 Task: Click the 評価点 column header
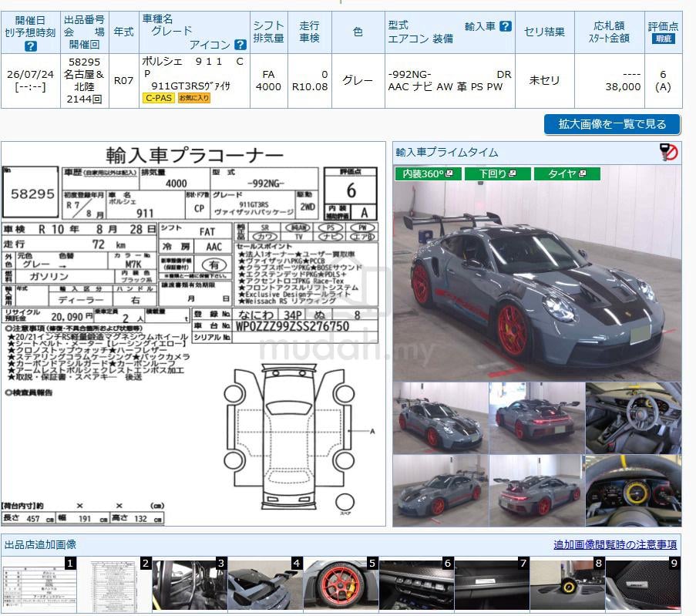point(663,32)
